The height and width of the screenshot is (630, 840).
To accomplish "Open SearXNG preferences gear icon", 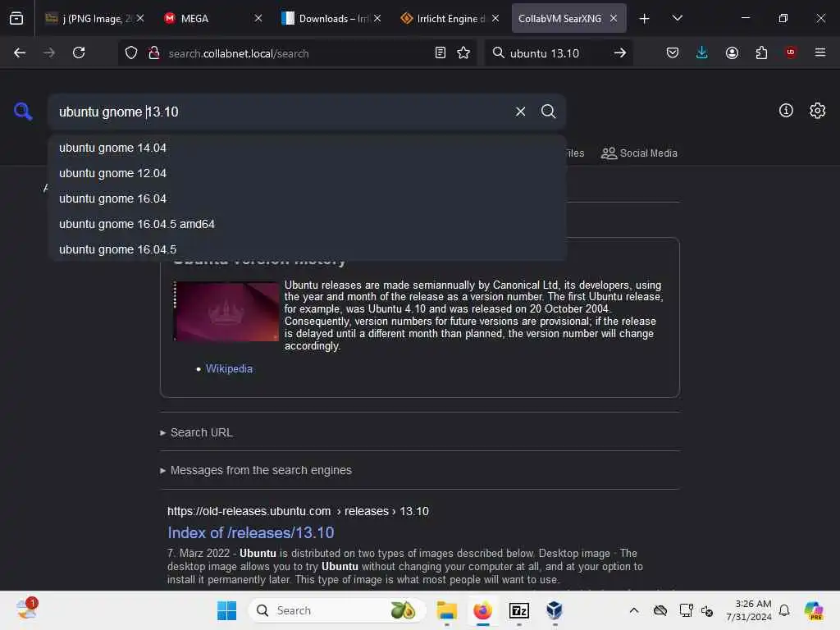I will coord(818,111).
